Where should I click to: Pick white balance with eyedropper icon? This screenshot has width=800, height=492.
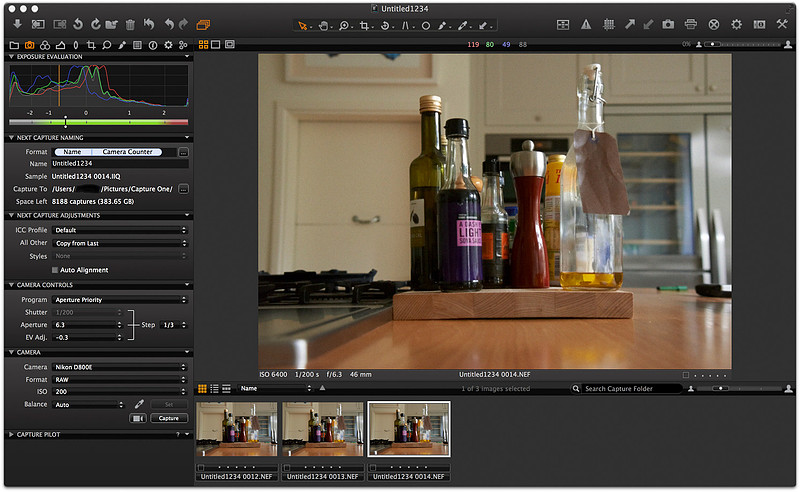coord(141,404)
